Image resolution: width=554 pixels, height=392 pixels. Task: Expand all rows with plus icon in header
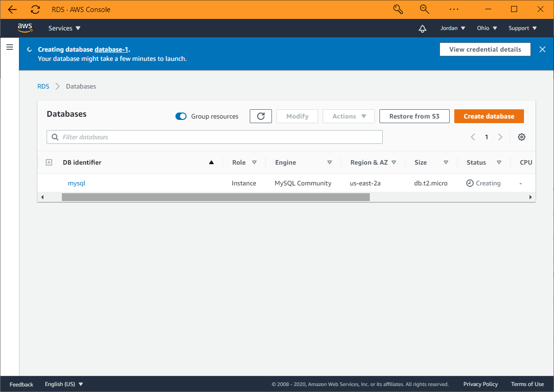(49, 162)
